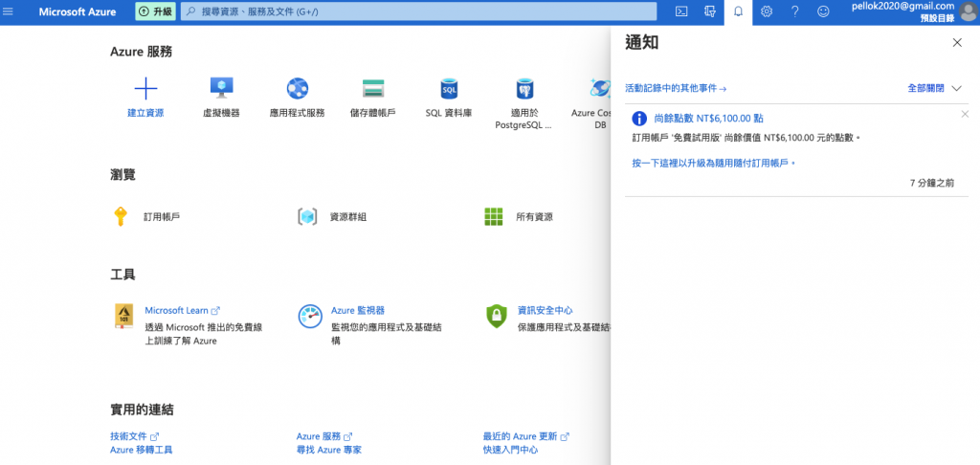Open the 建立資源 text link
Image resolution: width=980 pixels, height=465 pixels.
click(x=145, y=113)
